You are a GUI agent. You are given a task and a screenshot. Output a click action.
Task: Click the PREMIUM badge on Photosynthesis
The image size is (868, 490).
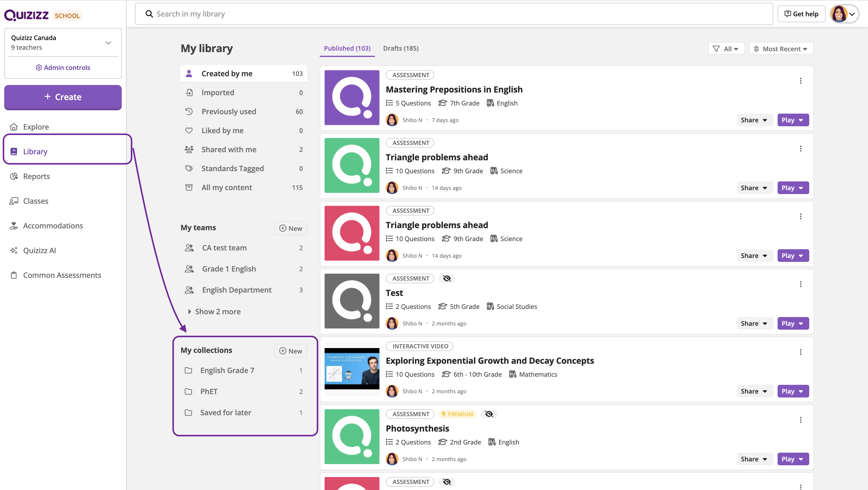tap(457, 414)
